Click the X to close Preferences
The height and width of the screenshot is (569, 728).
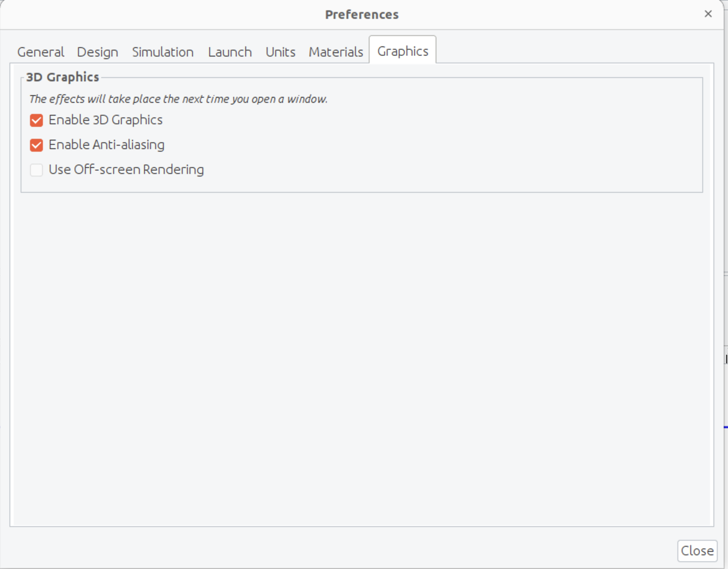pos(707,14)
